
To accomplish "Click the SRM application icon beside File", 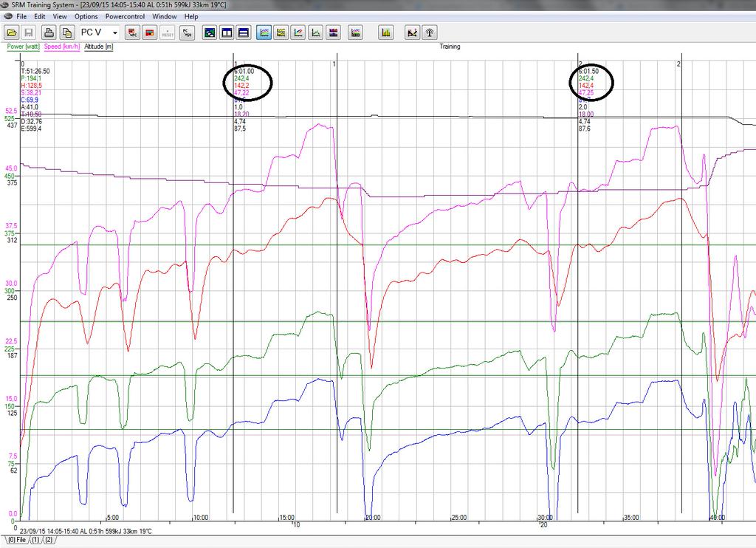I will [x=7, y=16].
